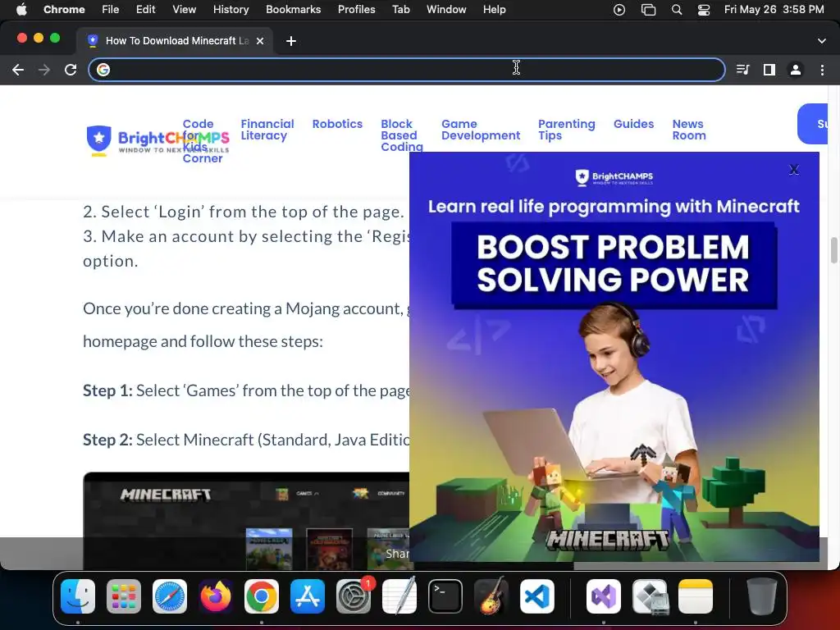Open Guides nav link
840x630 pixels.
pyautogui.click(x=634, y=124)
